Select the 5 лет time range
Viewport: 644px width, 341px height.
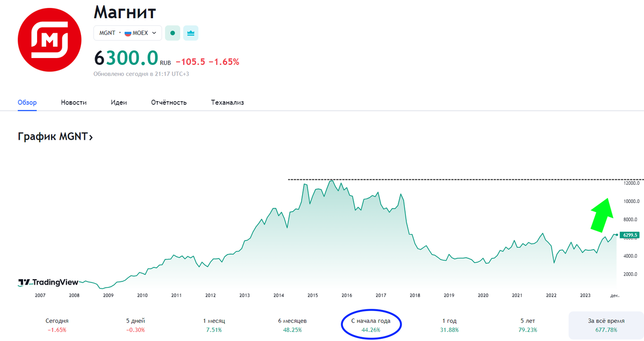coord(529,325)
